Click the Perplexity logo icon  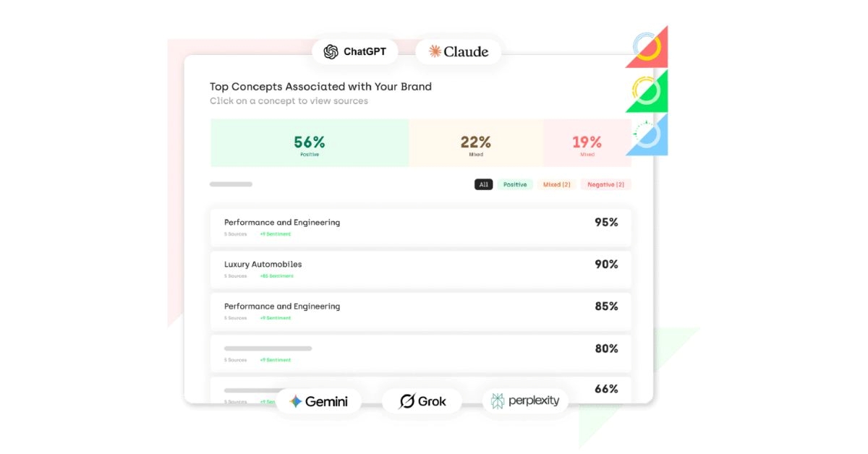(x=498, y=401)
